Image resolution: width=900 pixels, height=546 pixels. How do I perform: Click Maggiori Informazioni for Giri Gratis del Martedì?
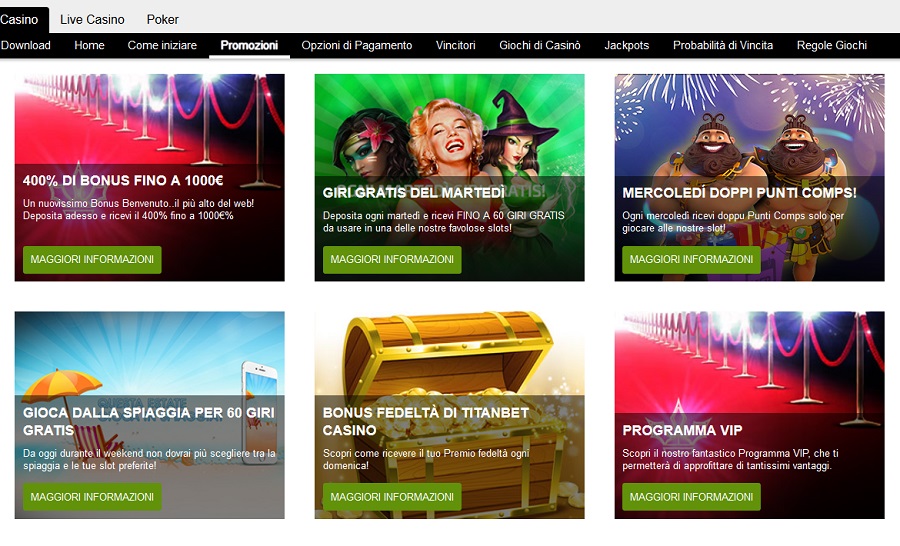[392, 260]
